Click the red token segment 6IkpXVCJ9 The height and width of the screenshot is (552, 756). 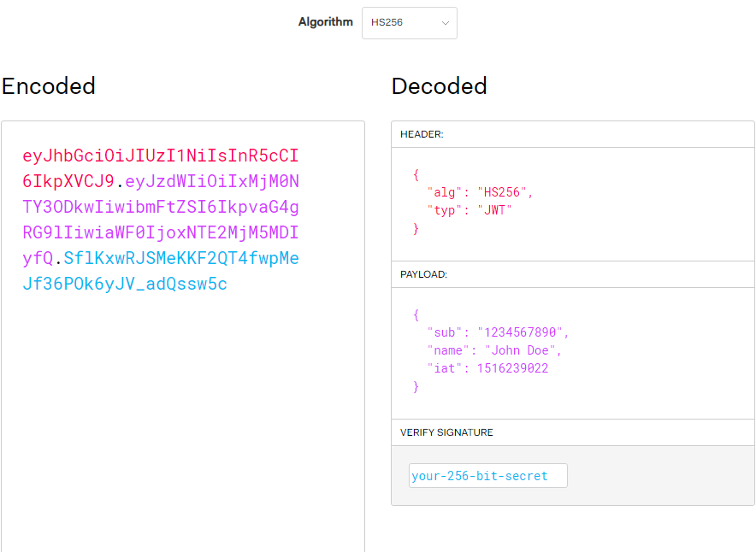pyautogui.click(x=68, y=182)
